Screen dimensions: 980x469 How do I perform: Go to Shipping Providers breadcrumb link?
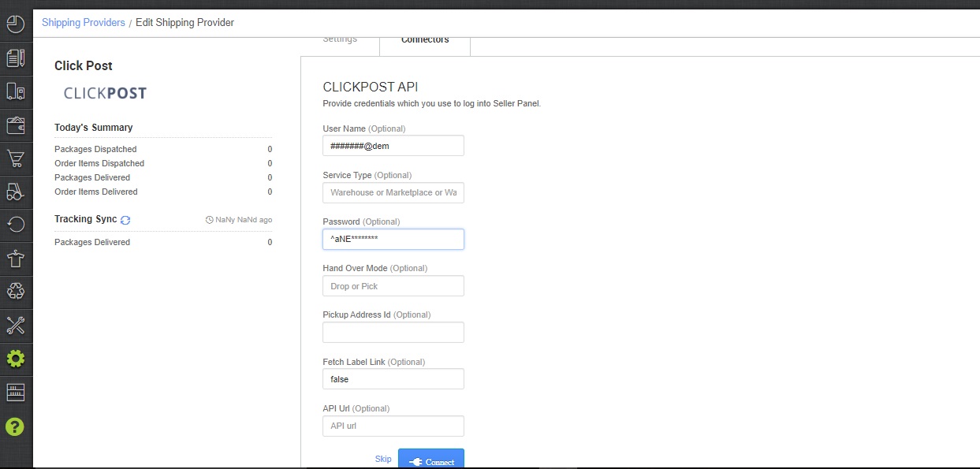point(84,23)
